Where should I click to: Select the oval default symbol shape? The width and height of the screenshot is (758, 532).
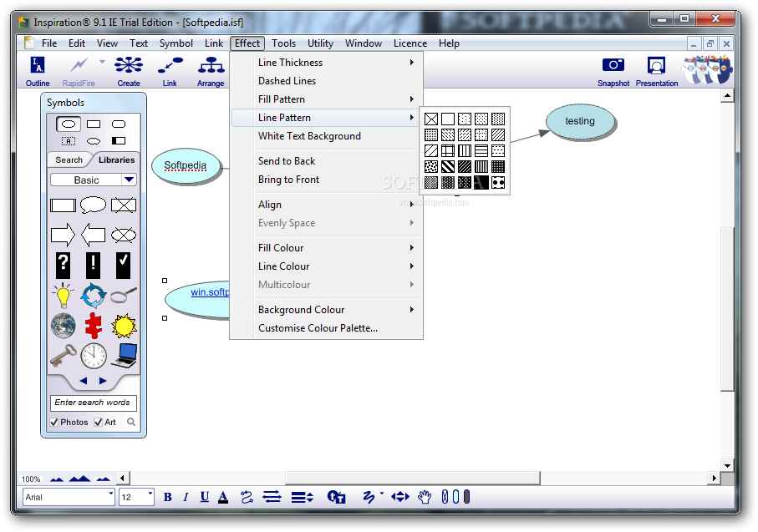click(69, 124)
